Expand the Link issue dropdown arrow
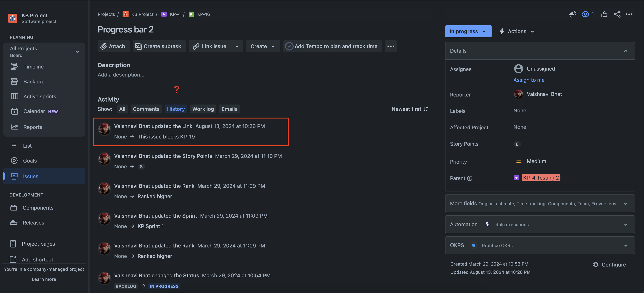The image size is (644, 293). [237, 46]
